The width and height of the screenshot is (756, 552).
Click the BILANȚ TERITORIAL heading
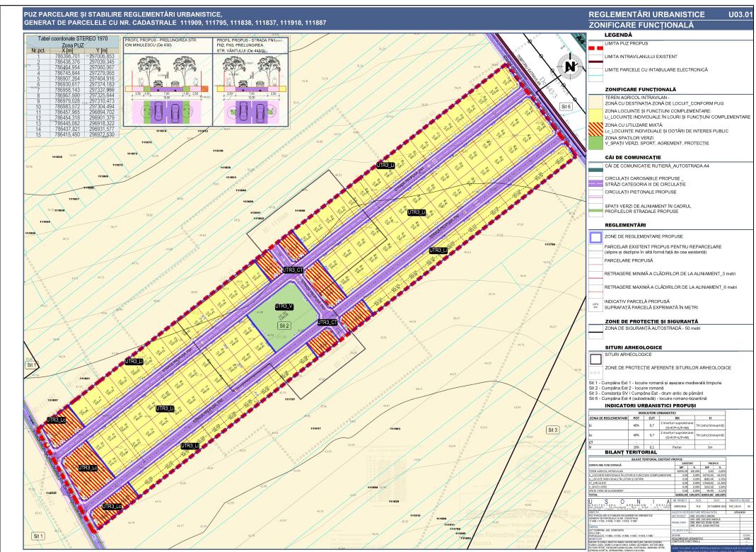tap(631, 452)
